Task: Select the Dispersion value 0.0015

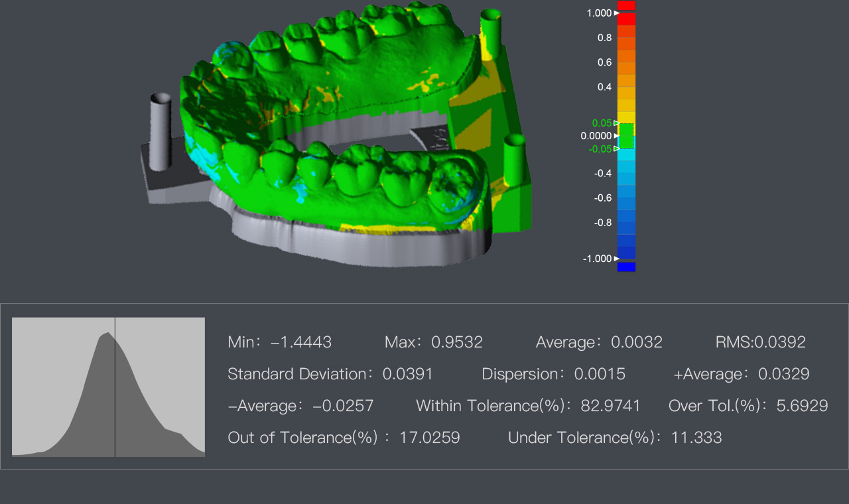Action: [x=600, y=374]
